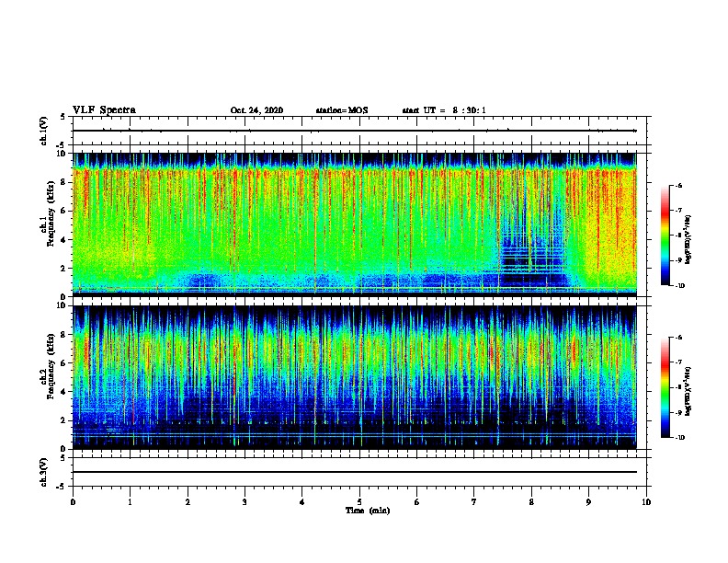Click the 6 minute tick on time axis
This screenshot has width=728, height=563.
tap(417, 502)
